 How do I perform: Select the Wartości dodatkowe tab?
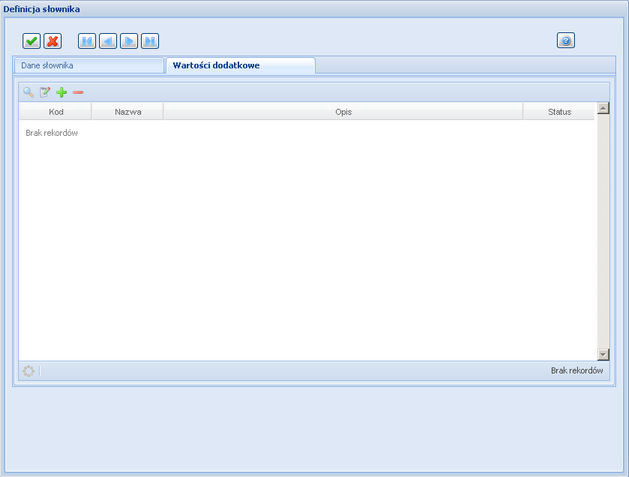tap(240, 66)
